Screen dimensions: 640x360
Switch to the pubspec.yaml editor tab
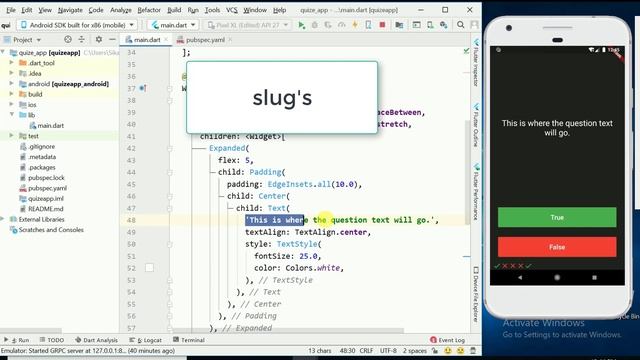click(205, 40)
